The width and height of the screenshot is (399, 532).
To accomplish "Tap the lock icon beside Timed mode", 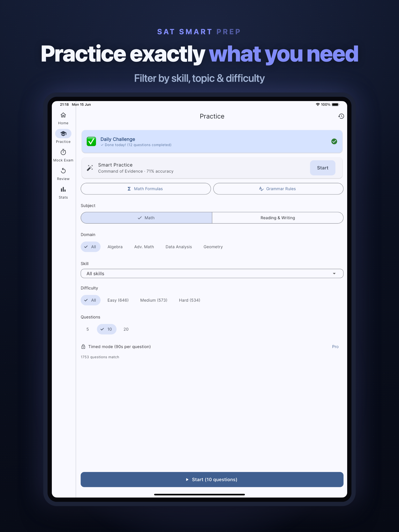I will point(83,347).
